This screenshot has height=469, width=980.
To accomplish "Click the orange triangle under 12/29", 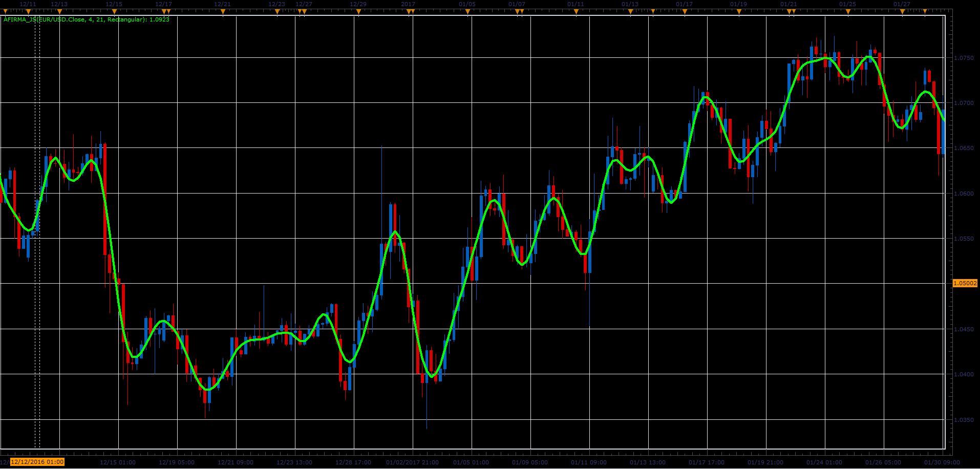I will point(358,11).
